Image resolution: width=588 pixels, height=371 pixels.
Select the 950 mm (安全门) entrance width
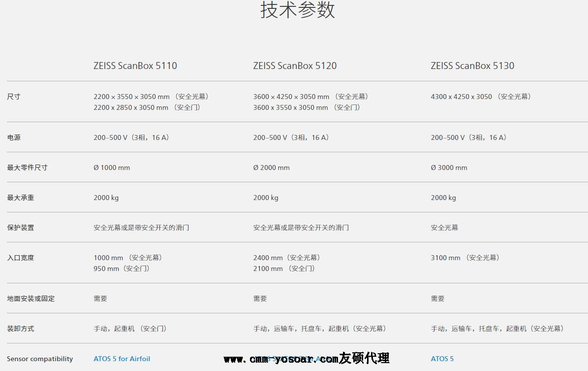(122, 269)
